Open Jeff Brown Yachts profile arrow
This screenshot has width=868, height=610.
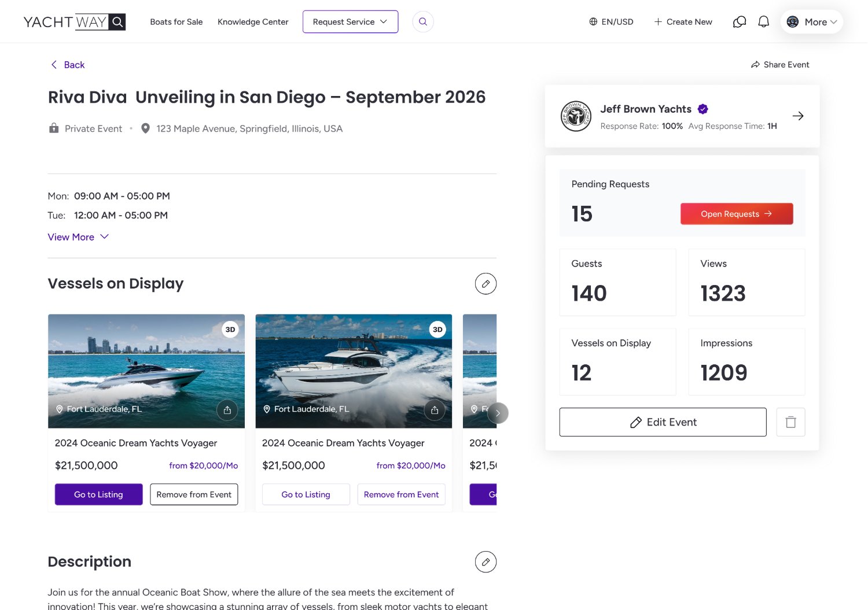798,116
